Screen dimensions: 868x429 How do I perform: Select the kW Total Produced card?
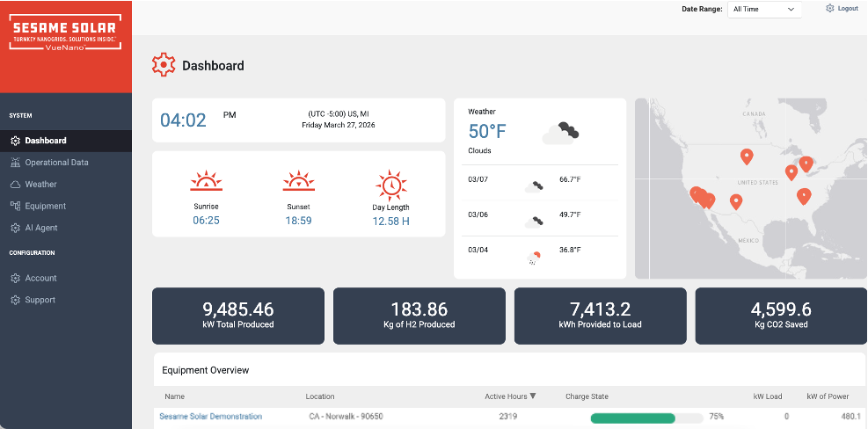tap(238, 316)
